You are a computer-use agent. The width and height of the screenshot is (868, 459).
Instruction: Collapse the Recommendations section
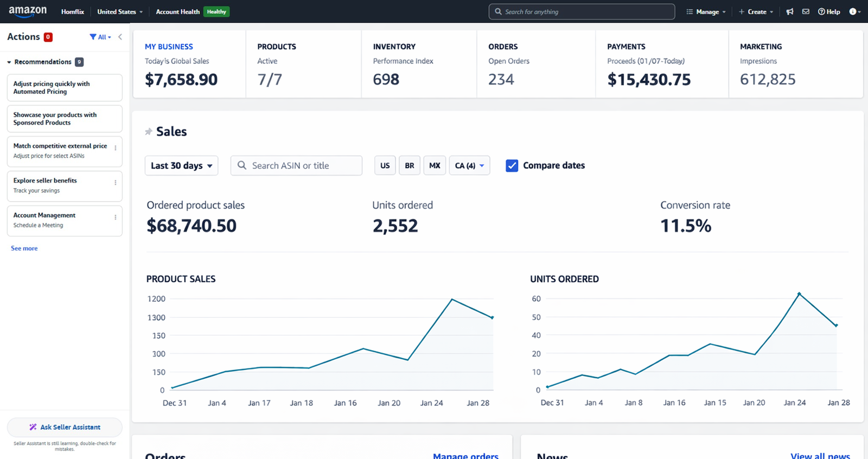(x=9, y=62)
